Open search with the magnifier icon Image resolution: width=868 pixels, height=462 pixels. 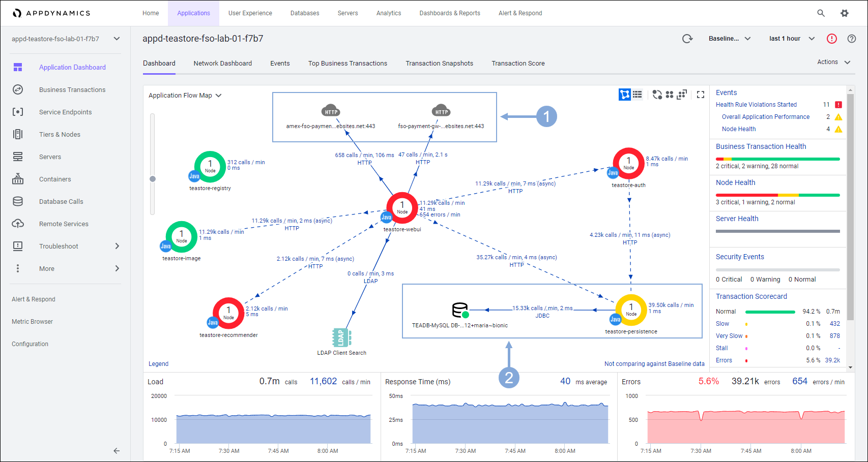click(821, 13)
